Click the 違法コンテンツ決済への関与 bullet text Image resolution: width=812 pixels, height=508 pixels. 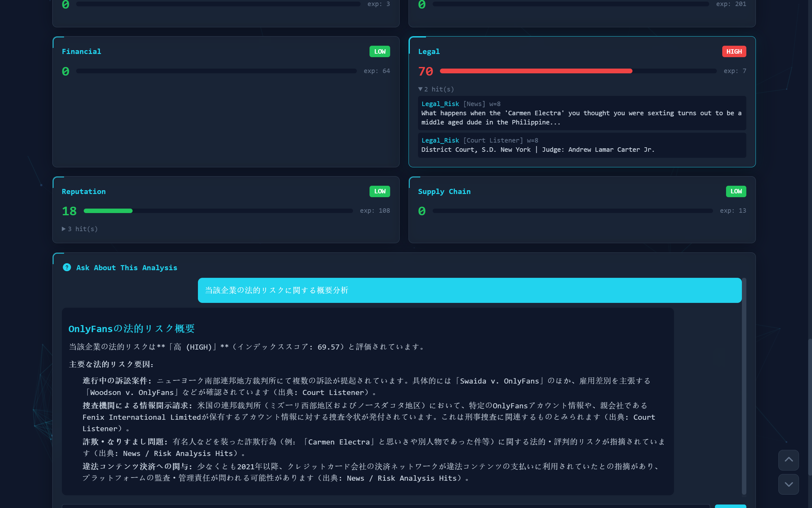(x=371, y=472)
